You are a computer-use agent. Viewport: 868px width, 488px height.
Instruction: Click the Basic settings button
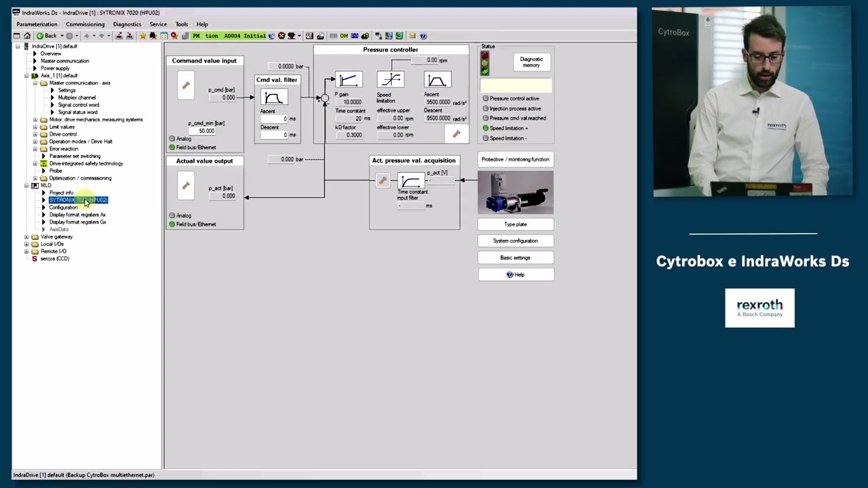[x=515, y=258]
